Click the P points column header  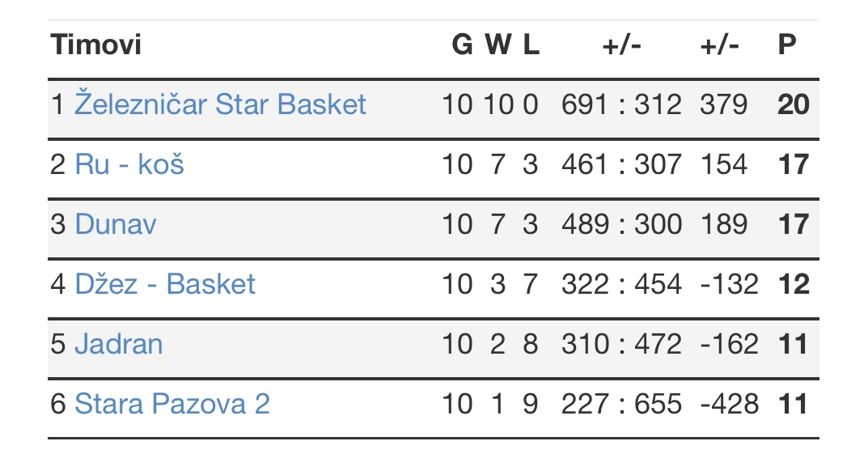786,45
